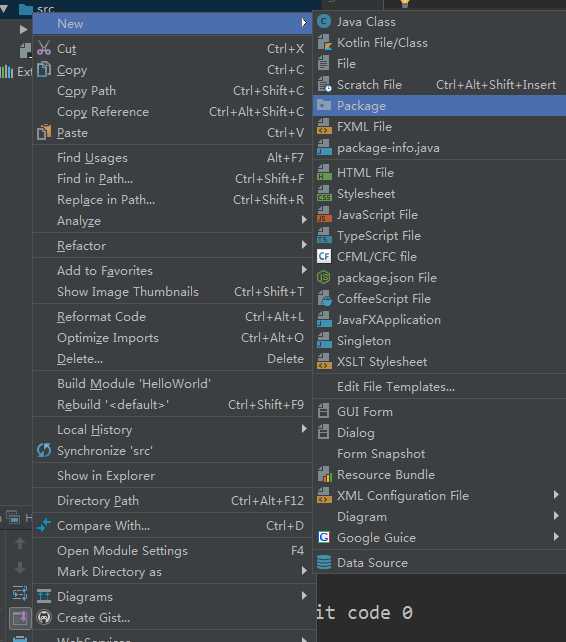Click the Copy icon
The image size is (566, 642).
pos(44,70)
